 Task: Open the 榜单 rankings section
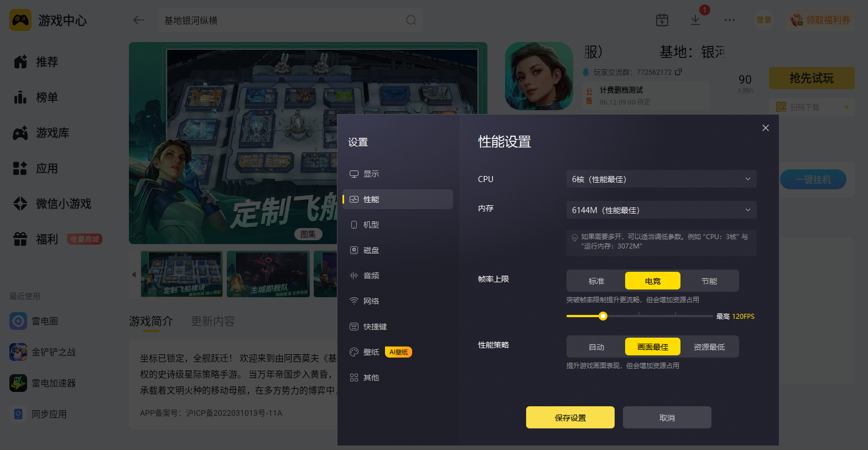coord(37,97)
